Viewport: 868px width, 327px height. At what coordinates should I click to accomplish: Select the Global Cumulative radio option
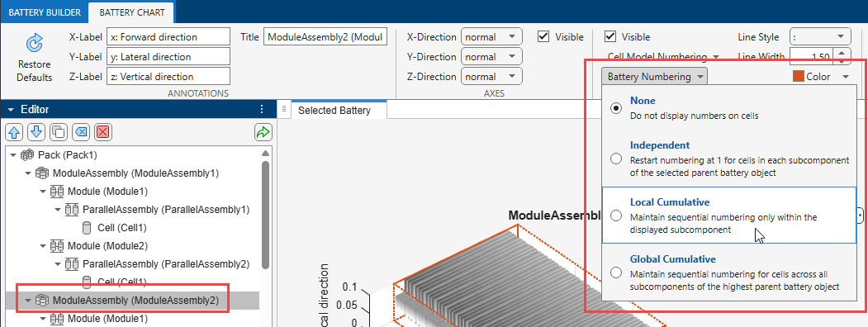(x=615, y=272)
